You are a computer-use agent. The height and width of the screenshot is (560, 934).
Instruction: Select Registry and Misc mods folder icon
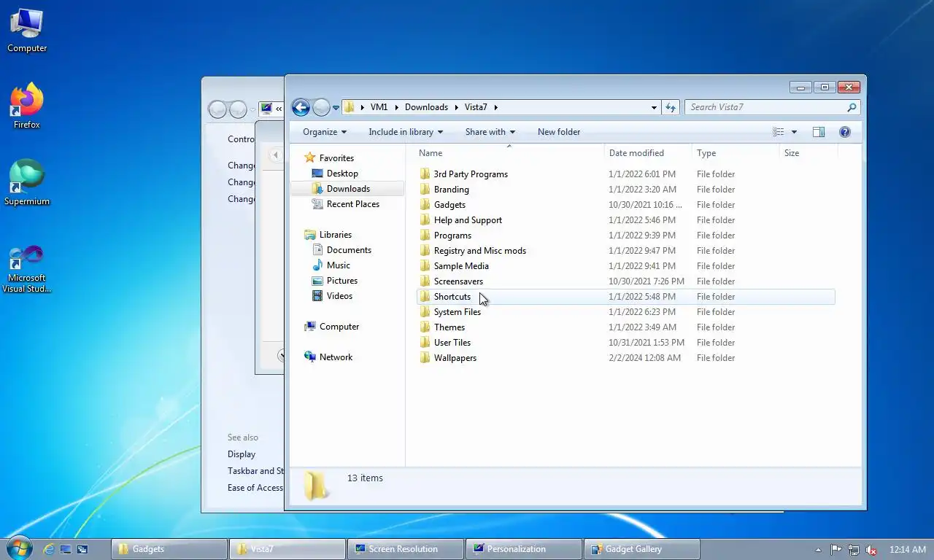coord(425,251)
